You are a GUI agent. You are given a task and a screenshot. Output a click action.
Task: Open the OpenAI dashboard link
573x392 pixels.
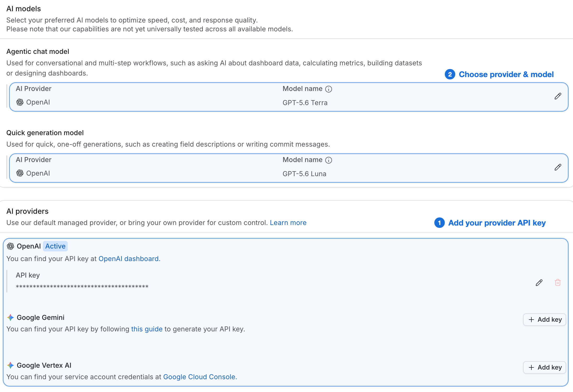pos(129,259)
